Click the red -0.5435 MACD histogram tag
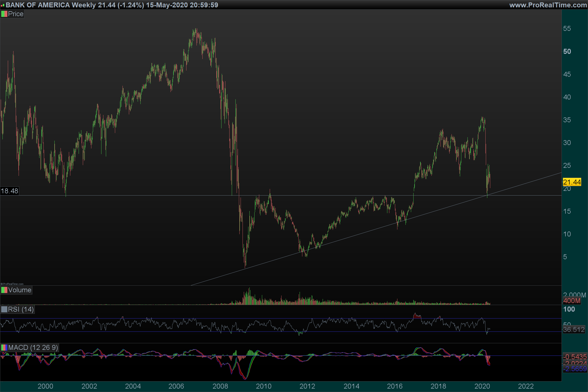The width and height of the screenshot is (588, 392). coord(575,357)
